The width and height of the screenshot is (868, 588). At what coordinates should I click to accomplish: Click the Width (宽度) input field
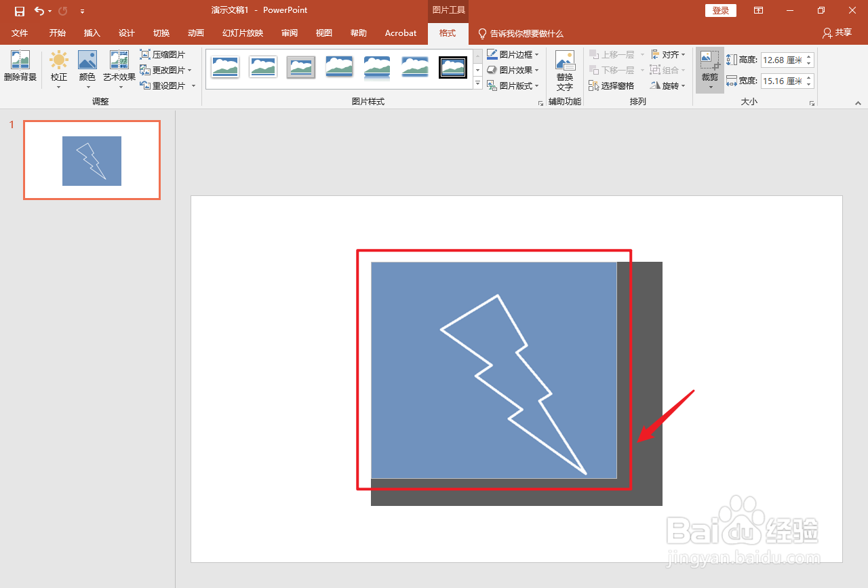783,81
